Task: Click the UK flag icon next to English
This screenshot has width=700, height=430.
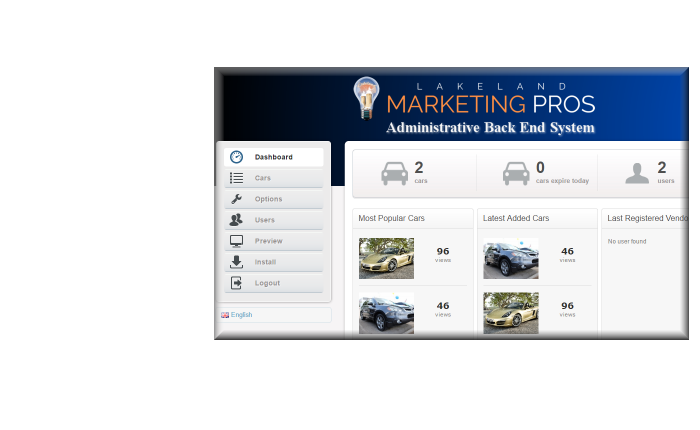Action: pos(225,315)
